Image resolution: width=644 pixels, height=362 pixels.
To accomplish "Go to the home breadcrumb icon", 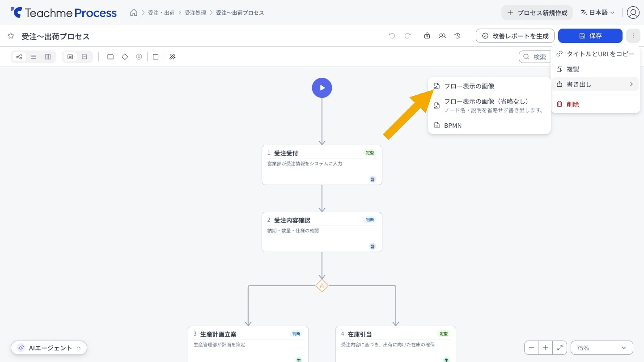I will [x=134, y=13].
